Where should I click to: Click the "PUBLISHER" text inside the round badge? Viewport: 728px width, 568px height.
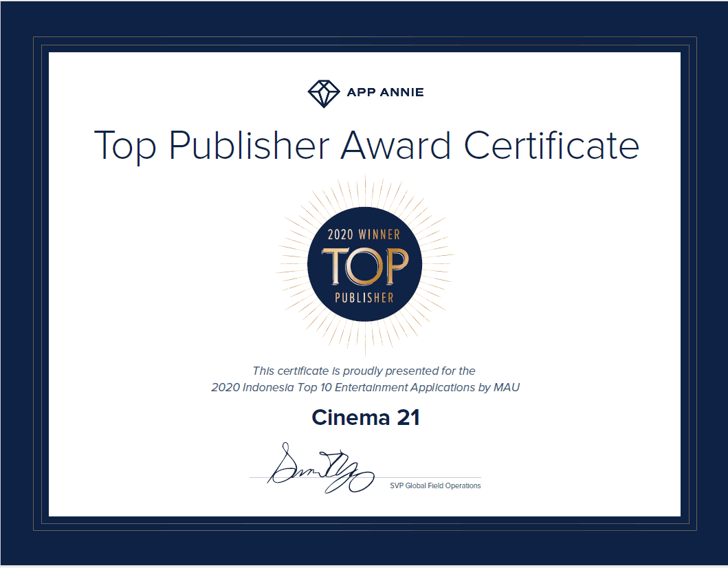pyautogui.click(x=364, y=298)
